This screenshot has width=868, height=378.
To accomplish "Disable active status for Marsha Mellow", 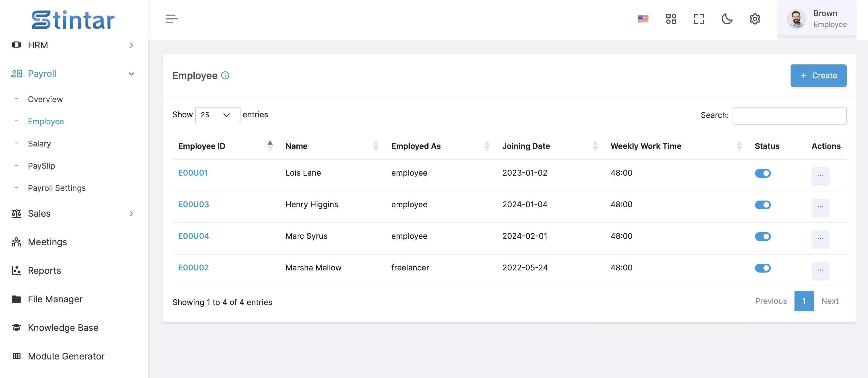I will click(x=763, y=268).
